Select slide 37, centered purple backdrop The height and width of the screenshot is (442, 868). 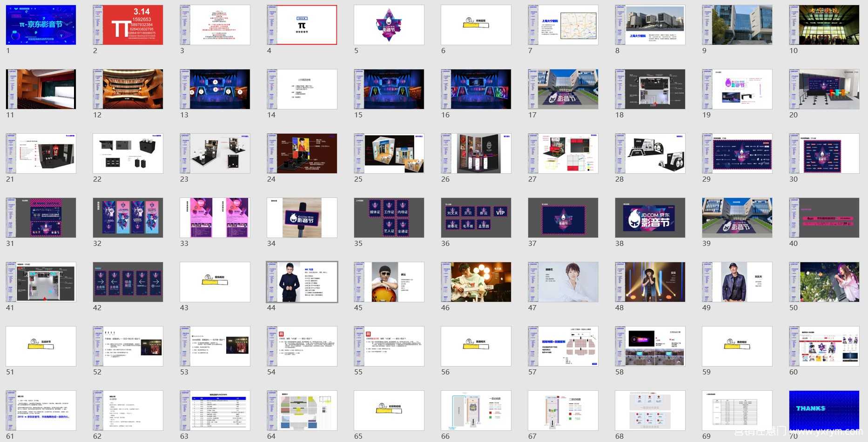pyautogui.click(x=563, y=218)
